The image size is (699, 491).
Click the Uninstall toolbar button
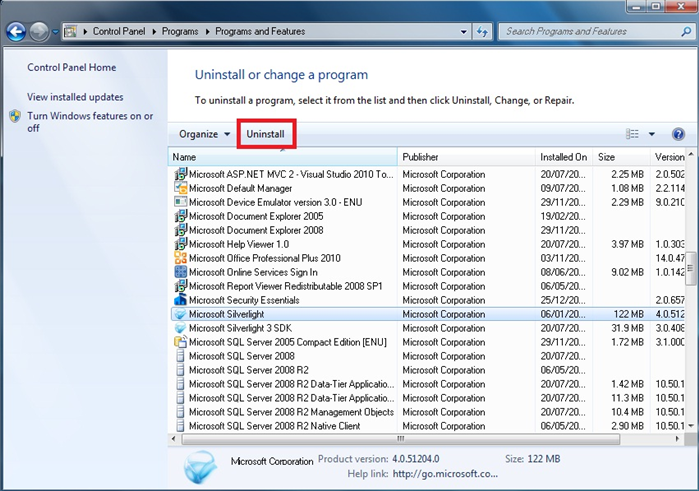click(x=265, y=134)
